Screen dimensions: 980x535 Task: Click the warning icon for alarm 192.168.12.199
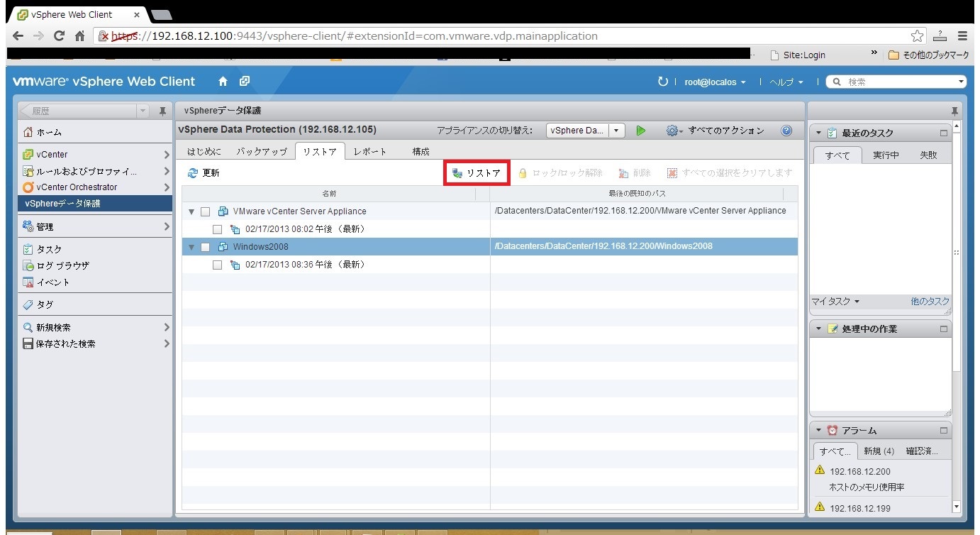(x=820, y=507)
